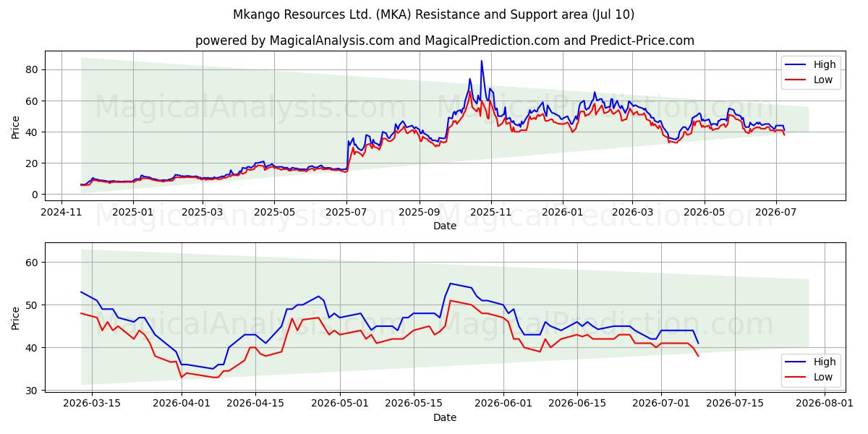Click the '50' tick on bottom chart y-axis

[33, 305]
